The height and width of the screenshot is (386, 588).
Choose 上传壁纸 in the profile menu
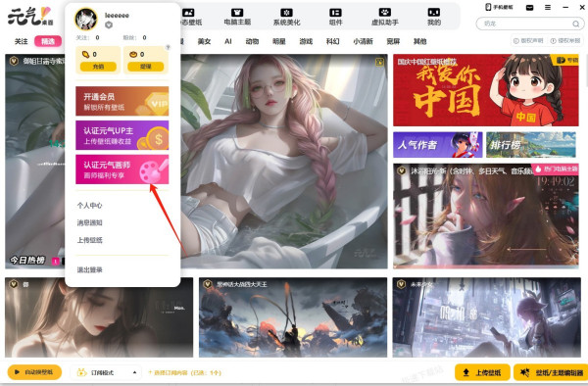point(89,240)
